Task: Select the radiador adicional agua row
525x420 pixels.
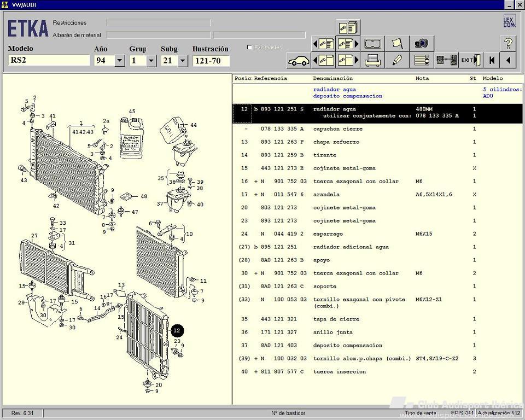Action: (x=377, y=247)
